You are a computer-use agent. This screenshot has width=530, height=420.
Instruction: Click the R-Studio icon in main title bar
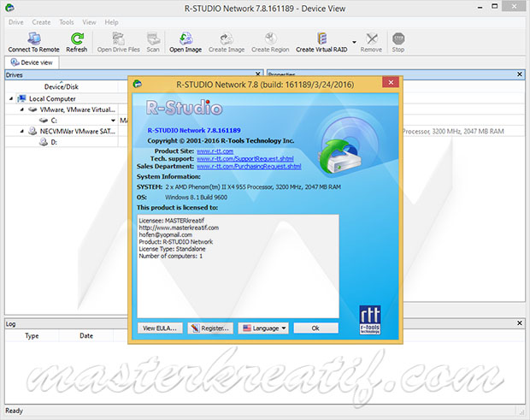coord(9,8)
